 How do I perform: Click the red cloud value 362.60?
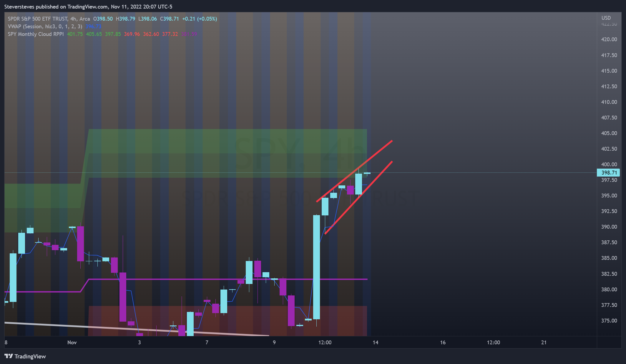(151, 34)
